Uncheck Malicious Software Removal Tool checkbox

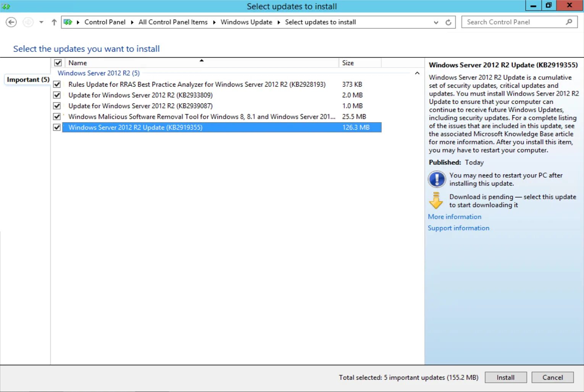57,116
